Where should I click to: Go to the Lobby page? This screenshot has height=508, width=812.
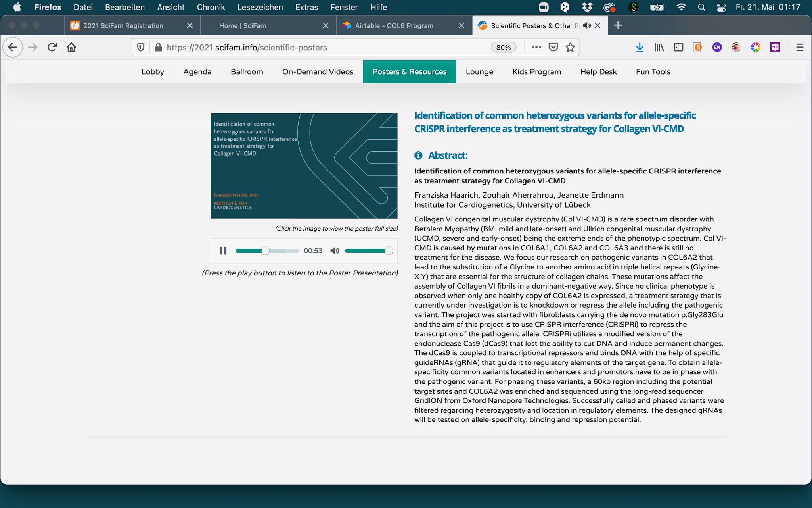coord(153,72)
